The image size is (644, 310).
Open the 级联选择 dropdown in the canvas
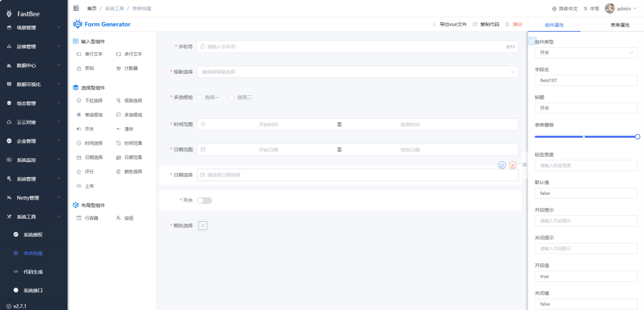coord(357,72)
